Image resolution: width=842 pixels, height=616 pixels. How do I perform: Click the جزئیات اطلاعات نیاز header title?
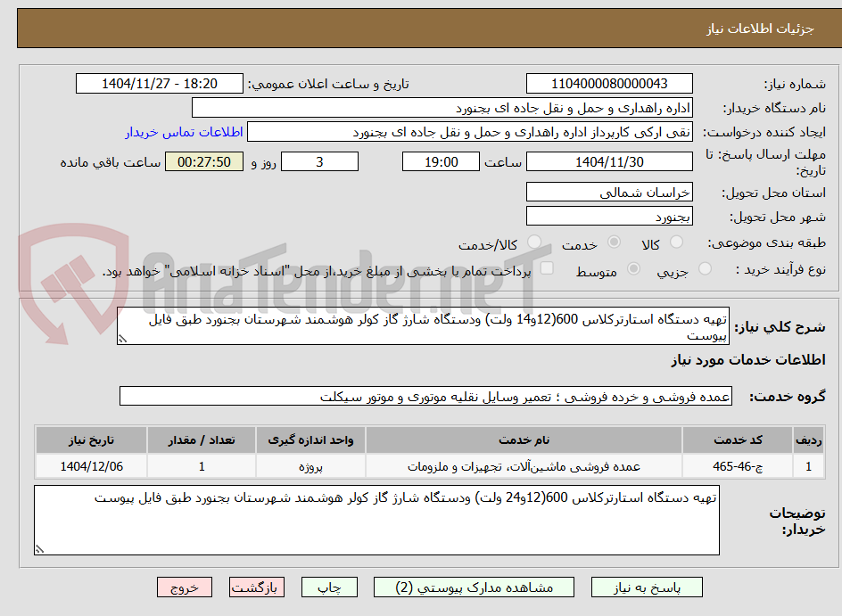click(760, 29)
